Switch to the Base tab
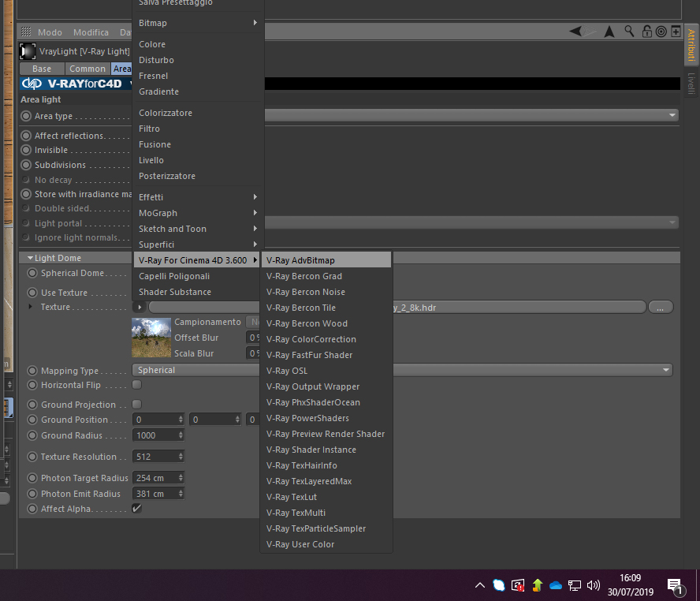This screenshot has width=700, height=601. tap(42, 69)
